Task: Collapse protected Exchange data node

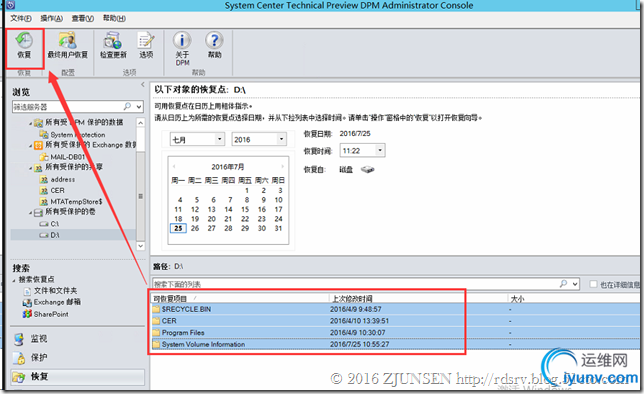Action: (x=31, y=145)
